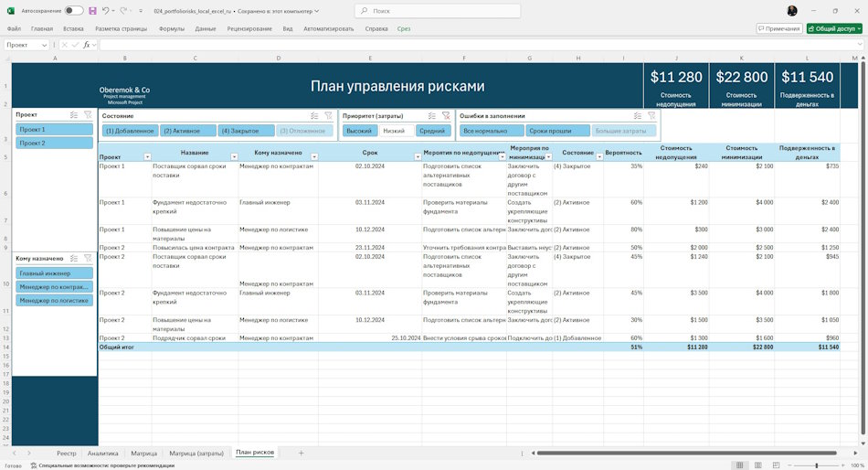The width and height of the screenshot is (868, 470).
Task: Undo the last action
Action: 105,11
